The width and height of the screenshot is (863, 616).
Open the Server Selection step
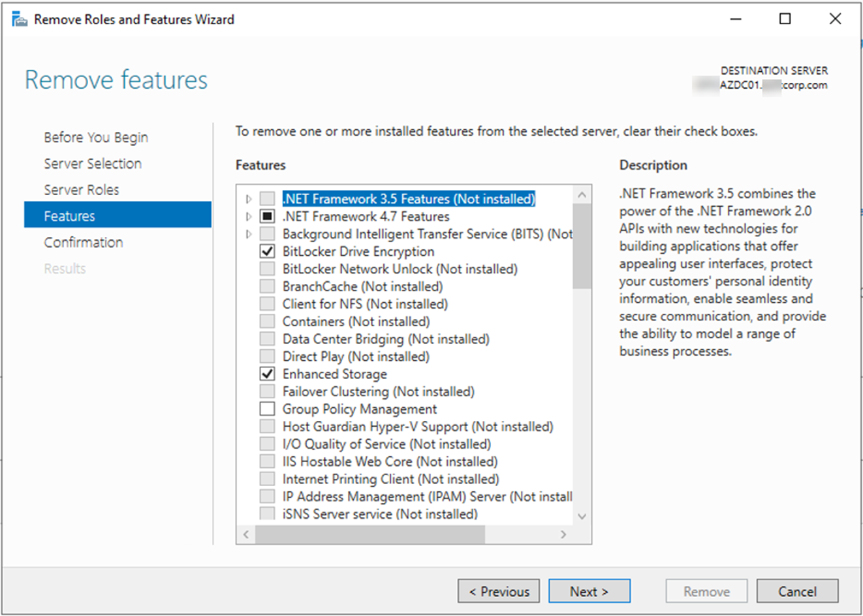[93, 164]
